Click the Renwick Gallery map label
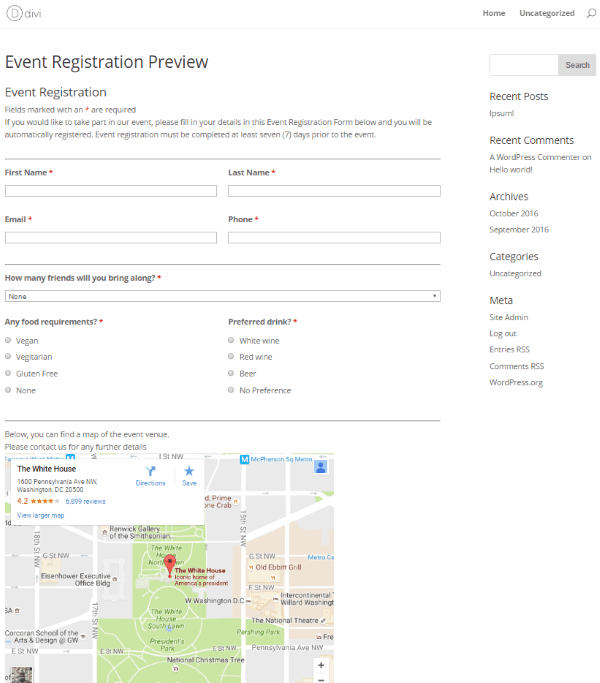Viewport: 600px width, 683px height. 139,532
